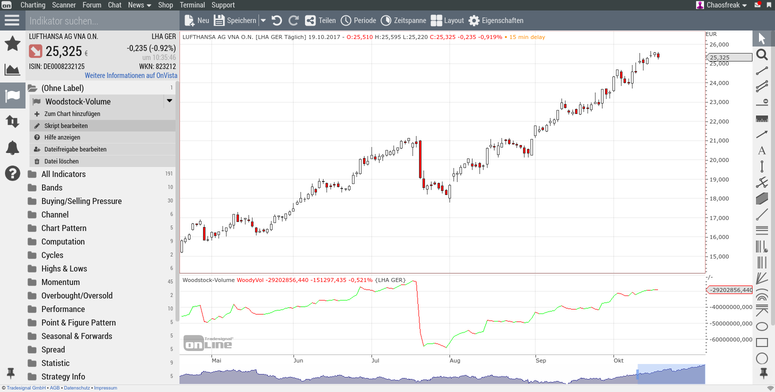Open the Scanner menu
Viewport: 775px width, 392px height.
[64, 5]
